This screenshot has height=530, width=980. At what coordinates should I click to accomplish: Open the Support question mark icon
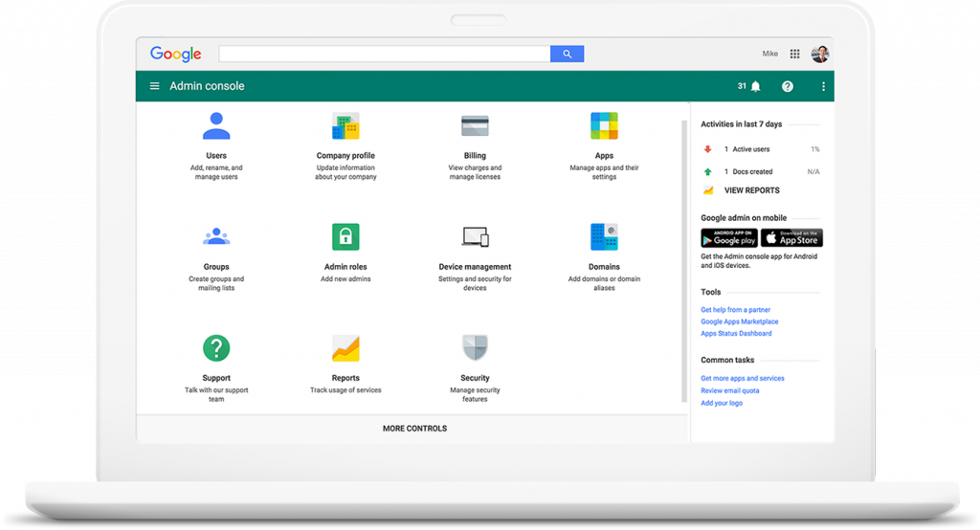[x=216, y=348]
